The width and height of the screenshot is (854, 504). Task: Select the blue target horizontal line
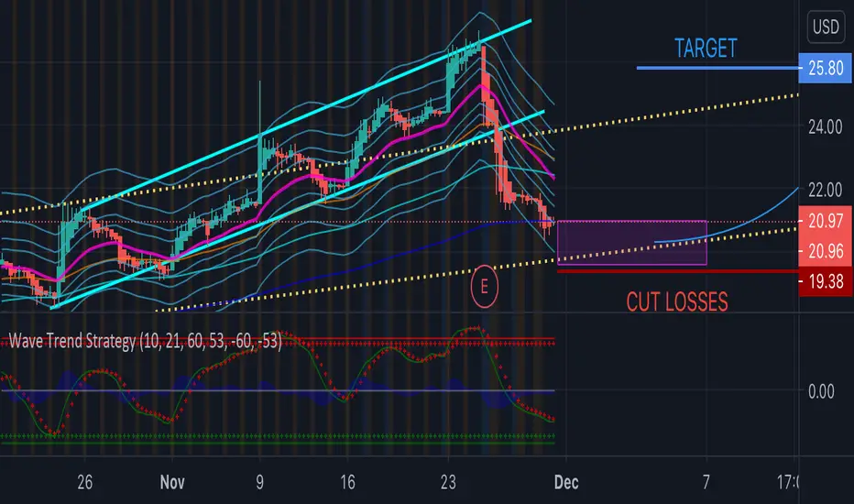(x=717, y=68)
